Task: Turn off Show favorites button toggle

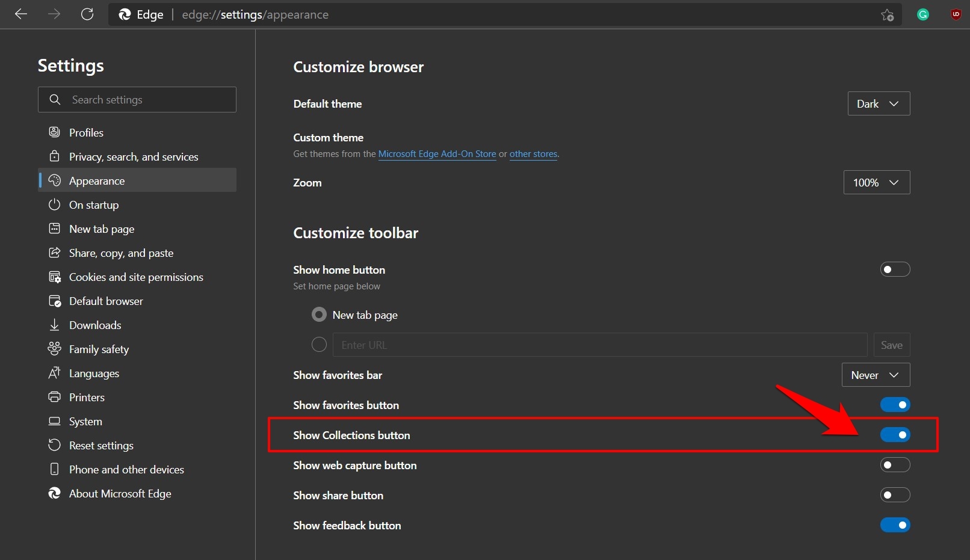Action: pyautogui.click(x=895, y=405)
